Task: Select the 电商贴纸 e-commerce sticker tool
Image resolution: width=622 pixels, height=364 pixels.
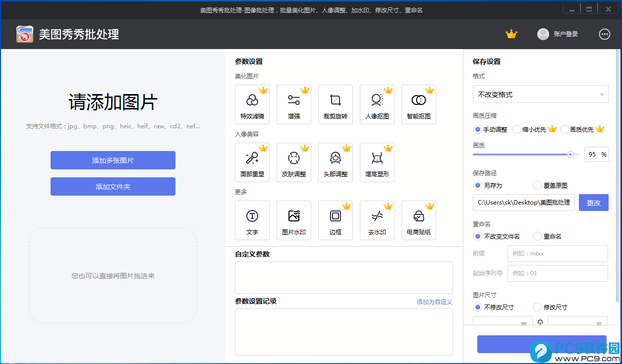Action: 419,220
